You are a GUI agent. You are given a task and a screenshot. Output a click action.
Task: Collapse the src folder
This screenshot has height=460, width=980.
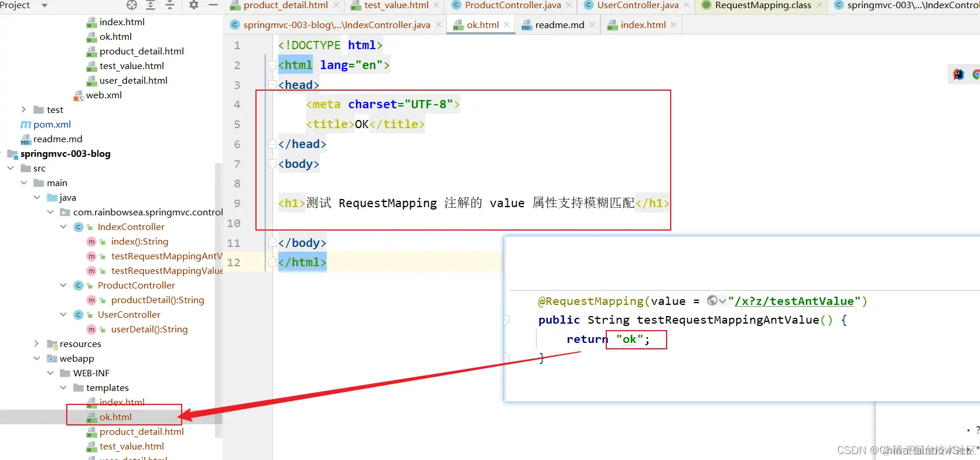[11, 169]
